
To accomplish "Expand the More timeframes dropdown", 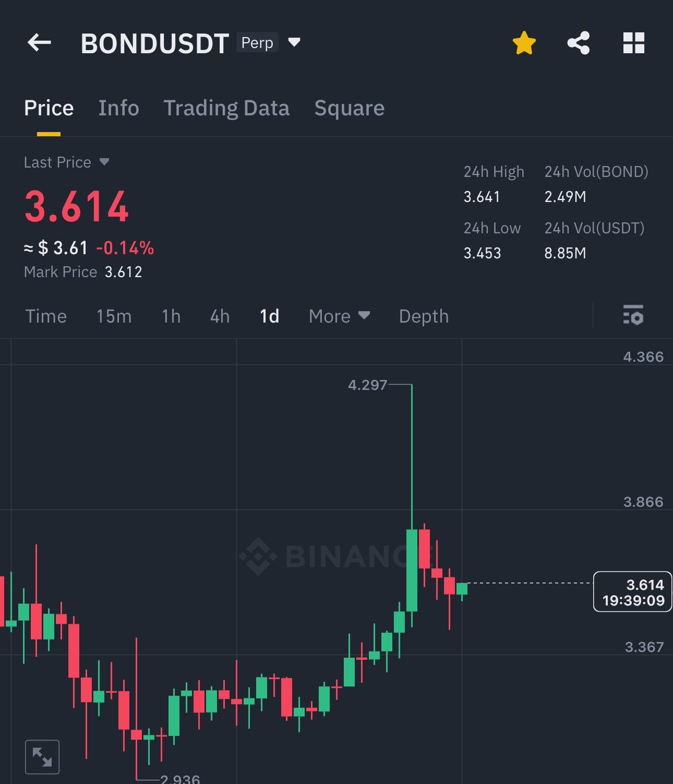I will [x=339, y=316].
